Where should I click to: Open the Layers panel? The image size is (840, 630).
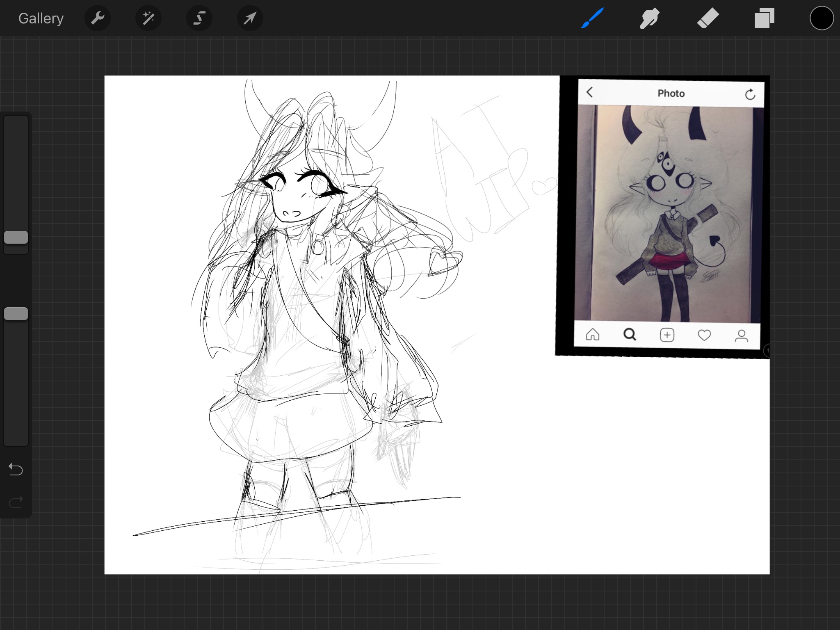point(764,18)
